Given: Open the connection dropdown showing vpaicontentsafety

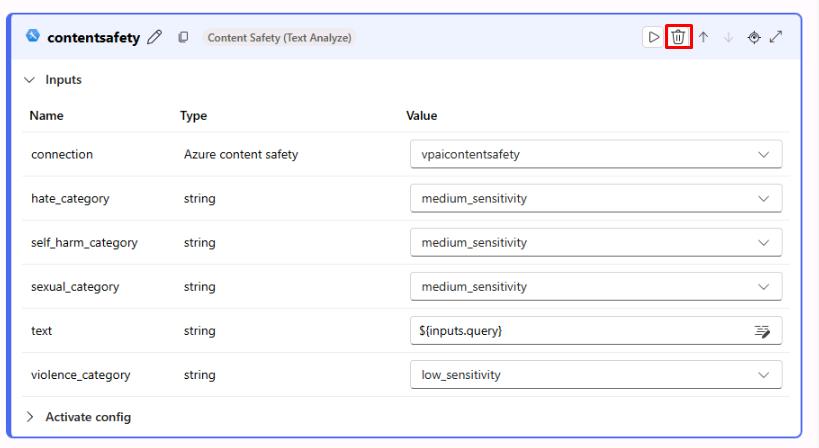Looking at the screenshot, I should (595, 155).
